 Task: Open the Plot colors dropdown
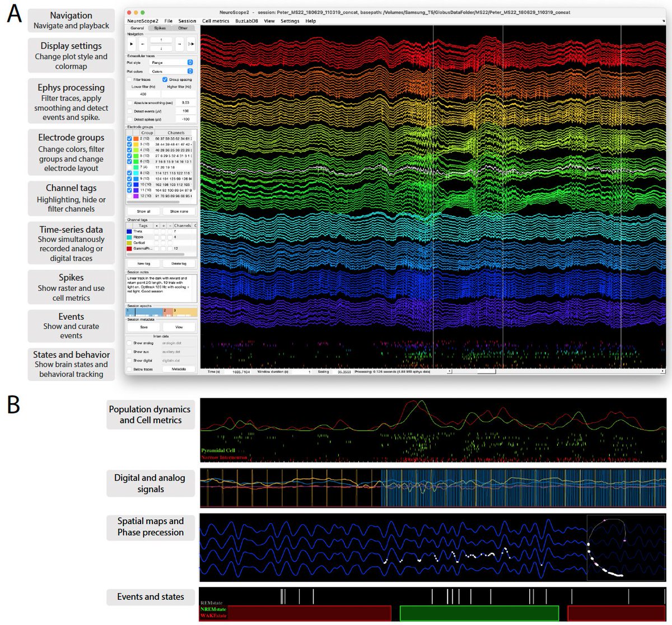171,71
